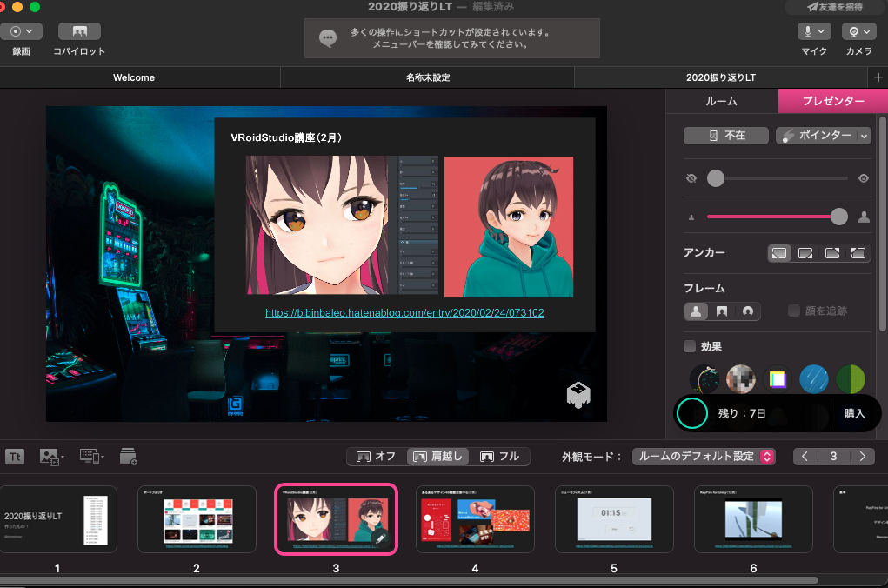Add a new slide with the slide-plus icon
Image resolution: width=888 pixels, height=588 pixels.
(129, 457)
